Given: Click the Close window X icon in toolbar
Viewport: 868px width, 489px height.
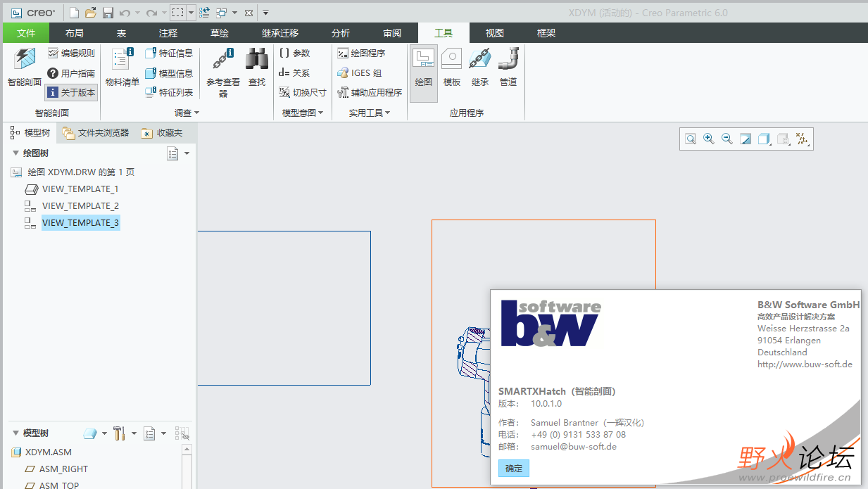Looking at the screenshot, I should 249,13.
